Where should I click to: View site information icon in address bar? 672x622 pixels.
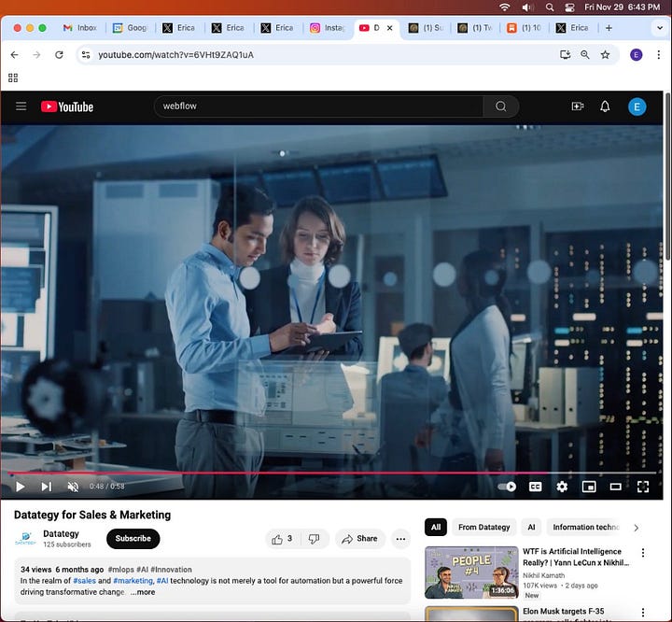pyautogui.click(x=86, y=55)
